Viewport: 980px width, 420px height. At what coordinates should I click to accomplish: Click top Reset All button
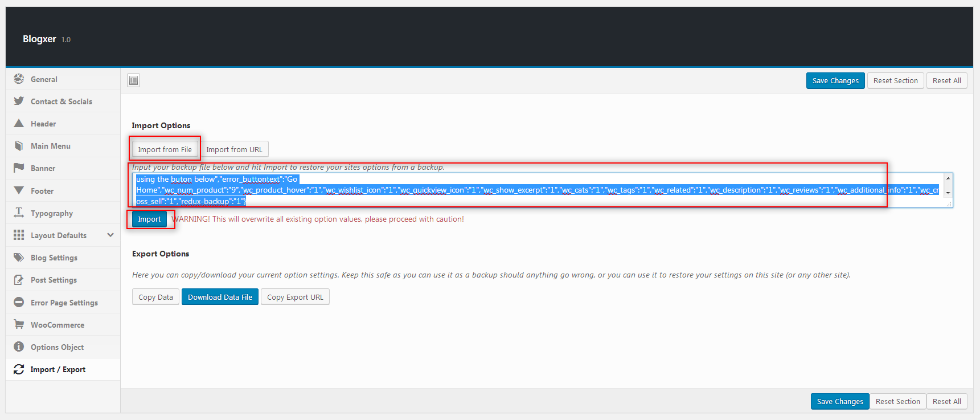coord(946,80)
